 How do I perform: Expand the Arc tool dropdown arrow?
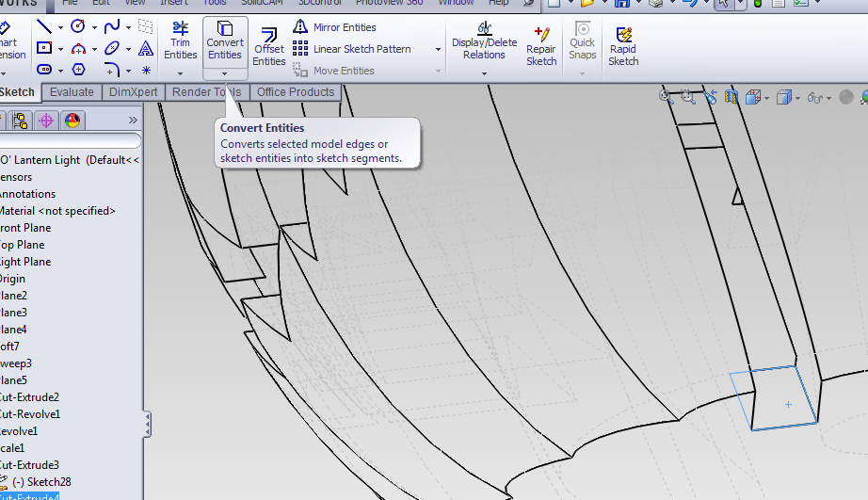[95, 49]
